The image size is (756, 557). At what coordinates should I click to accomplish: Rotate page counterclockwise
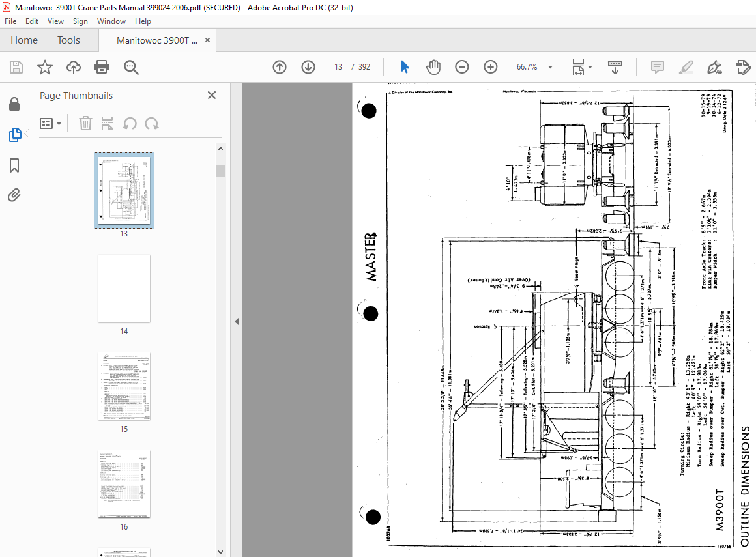129,124
